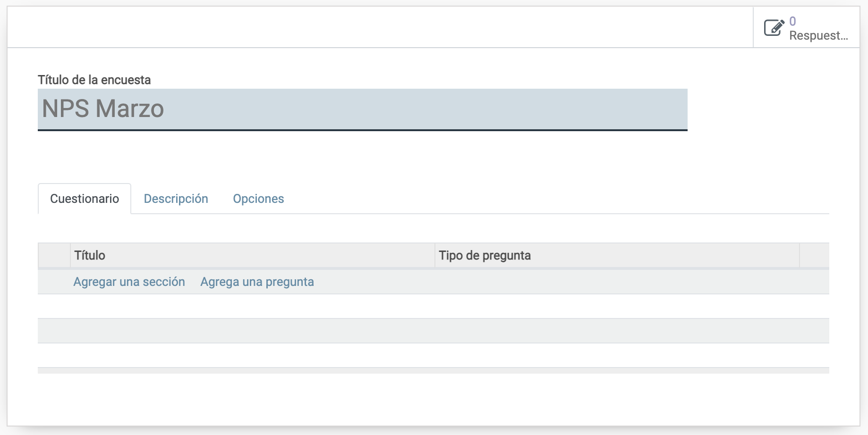This screenshot has height=435, width=868.
Task: Select the Opciones tab
Action: pos(258,199)
